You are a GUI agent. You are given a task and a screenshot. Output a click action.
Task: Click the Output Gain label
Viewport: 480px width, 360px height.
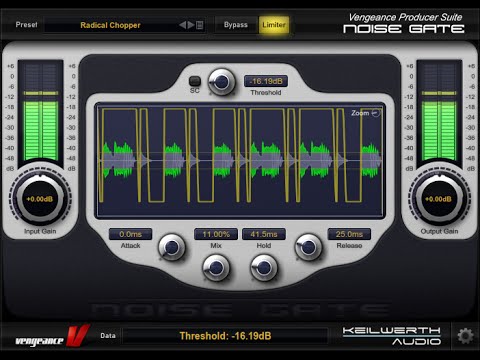pos(439,231)
